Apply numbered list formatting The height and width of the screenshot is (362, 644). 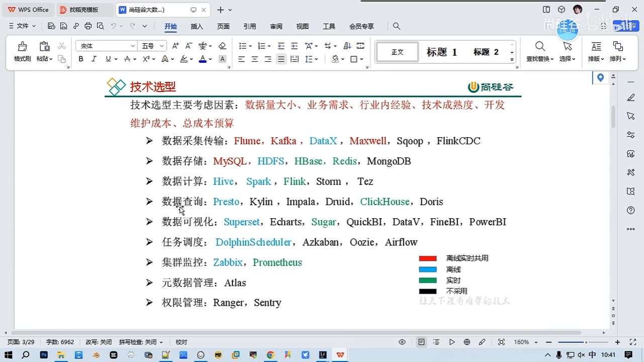pyautogui.click(x=261, y=46)
